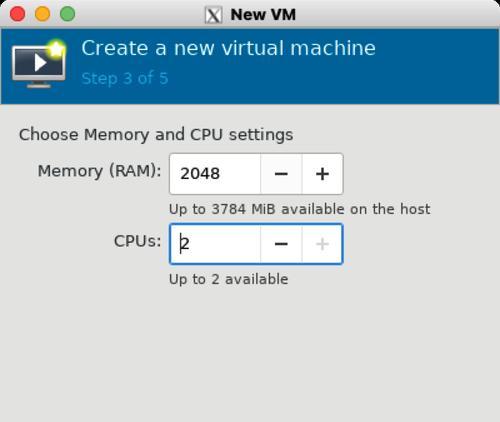
Task: Click the "Up to 2 available" hint
Action: pos(228,279)
